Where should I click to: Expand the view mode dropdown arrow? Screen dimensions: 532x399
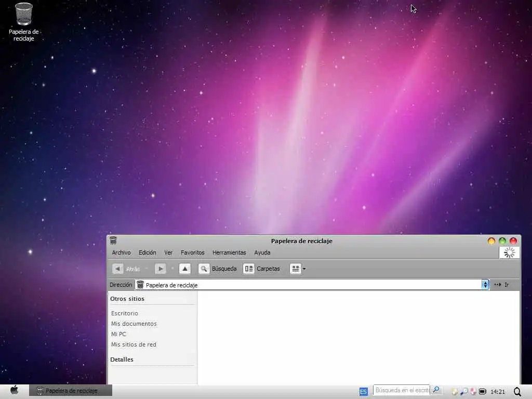(x=304, y=269)
